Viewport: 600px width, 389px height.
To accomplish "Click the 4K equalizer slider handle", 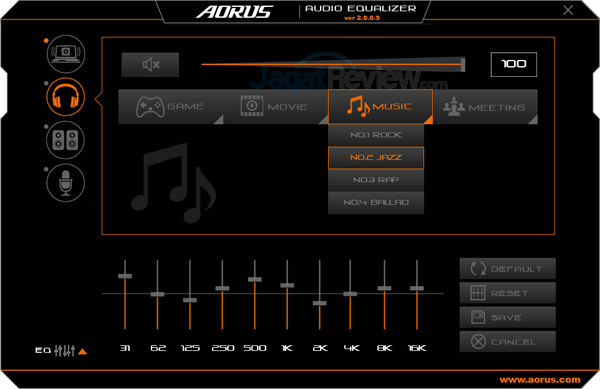I will (350, 294).
